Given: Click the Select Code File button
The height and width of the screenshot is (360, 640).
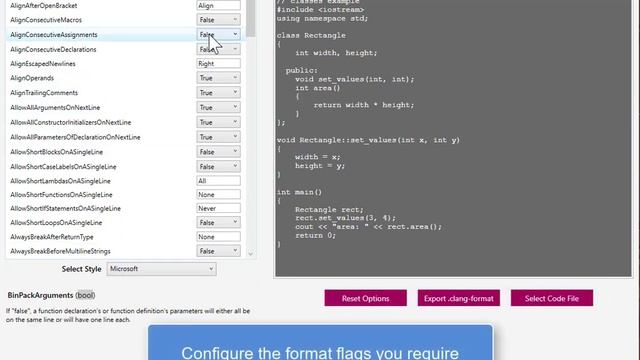Looking at the screenshot, I should click(552, 298).
